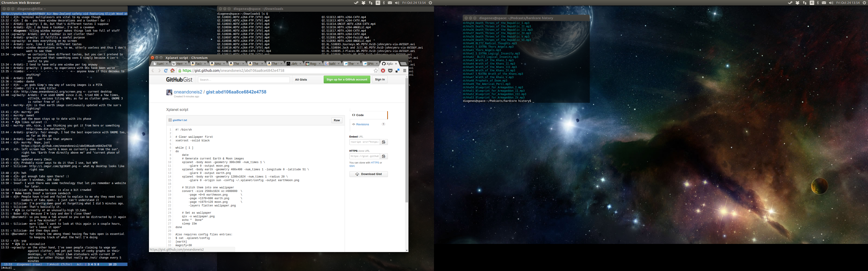This screenshot has width=868, height=271.
Task: Go back with Chromium's back arrow
Action: pos(153,71)
